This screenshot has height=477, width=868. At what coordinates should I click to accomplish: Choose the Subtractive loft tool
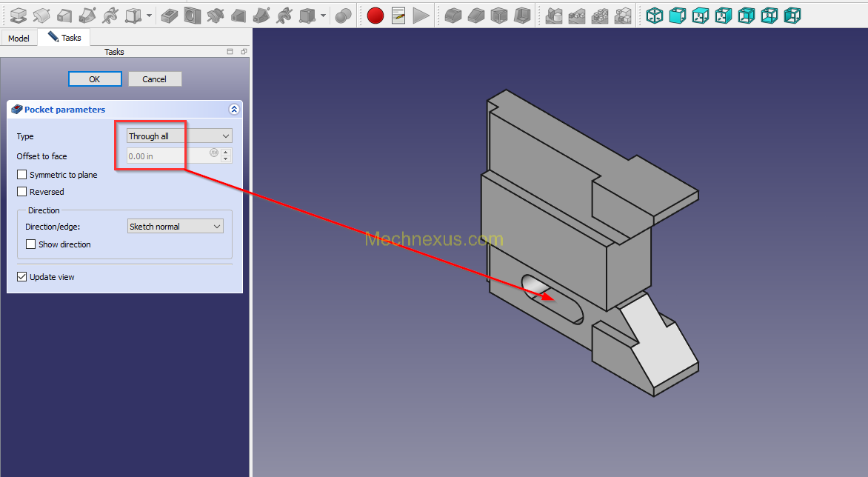click(x=238, y=16)
